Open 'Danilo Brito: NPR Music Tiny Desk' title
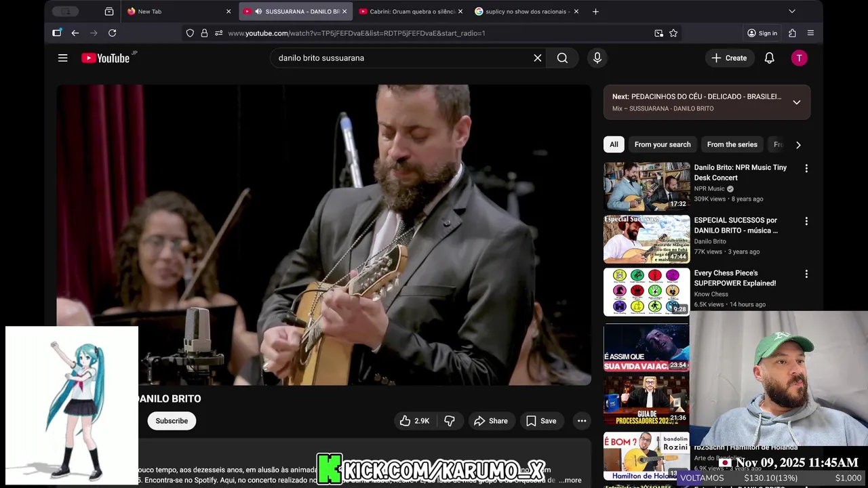Viewport: 868px width, 488px height. (x=741, y=173)
